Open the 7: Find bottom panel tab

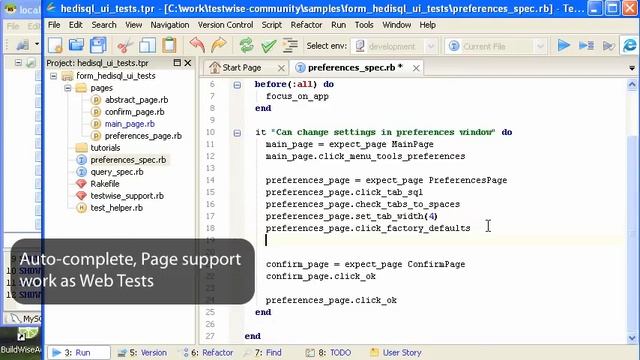click(263, 353)
